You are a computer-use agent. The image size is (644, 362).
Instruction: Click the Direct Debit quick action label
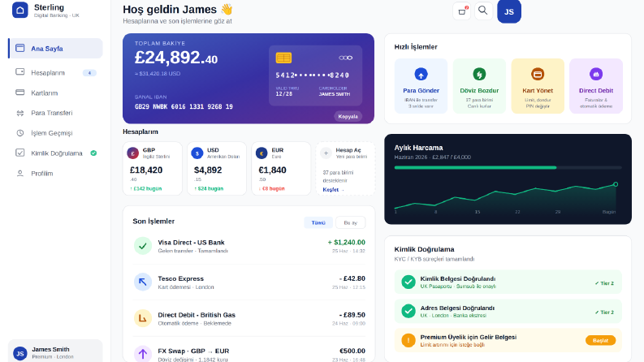click(596, 90)
